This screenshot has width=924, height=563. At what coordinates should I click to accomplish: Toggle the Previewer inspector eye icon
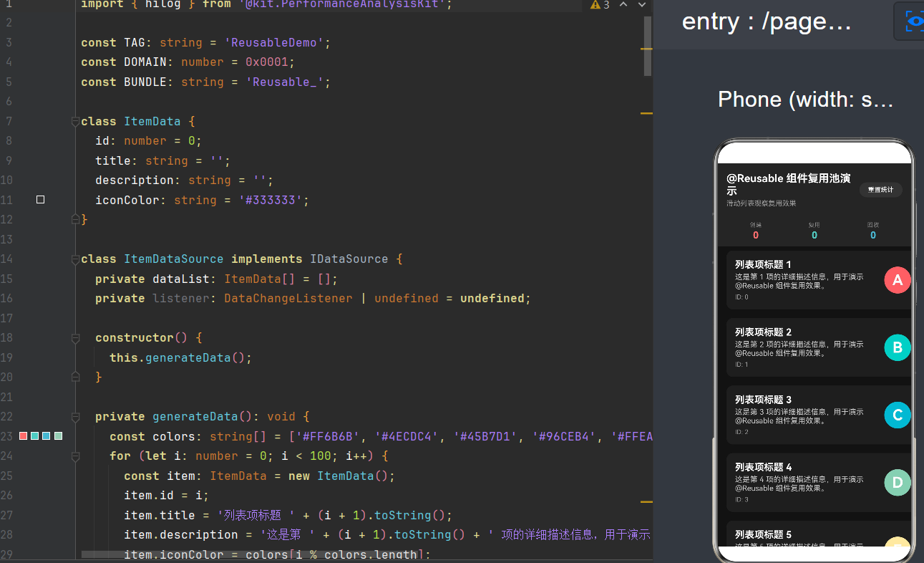pos(914,21)
